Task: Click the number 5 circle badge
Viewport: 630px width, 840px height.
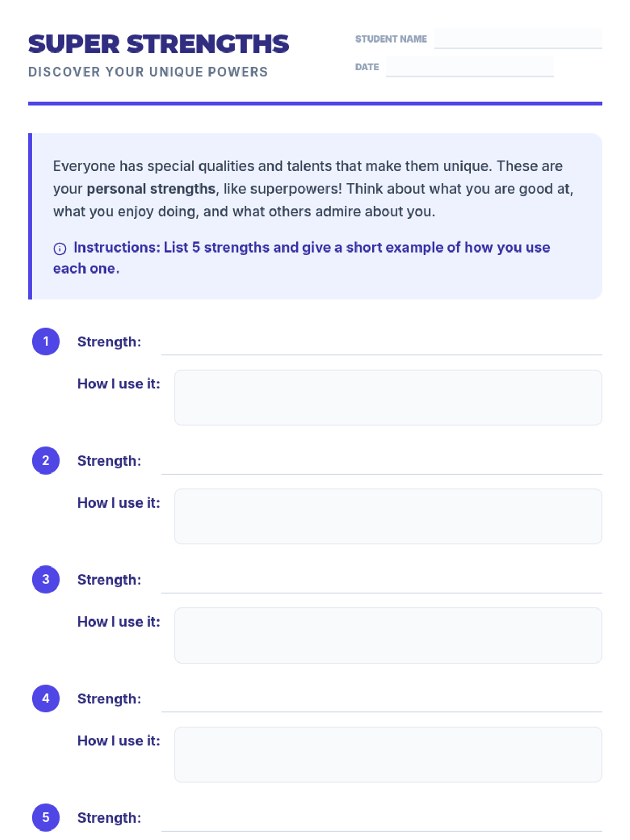Action: (46, 817)
